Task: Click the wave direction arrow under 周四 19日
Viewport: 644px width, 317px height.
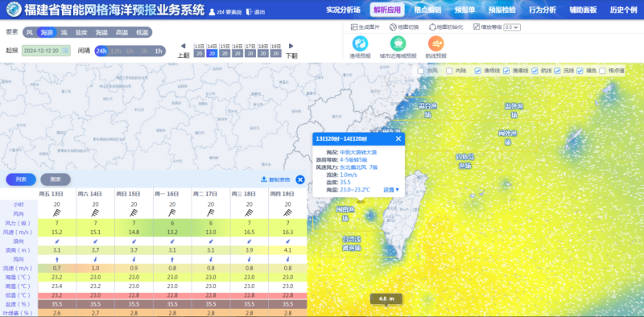Action: [x=287, y=241]
